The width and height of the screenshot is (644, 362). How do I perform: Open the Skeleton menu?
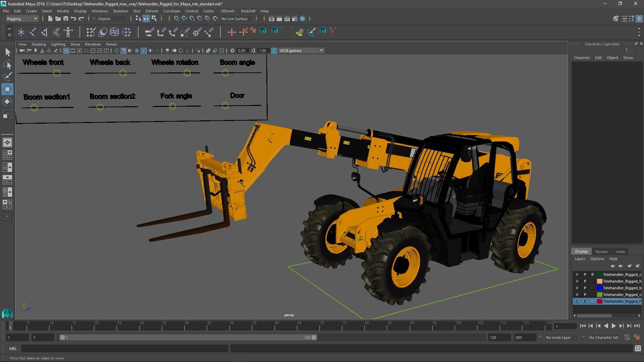120,11
